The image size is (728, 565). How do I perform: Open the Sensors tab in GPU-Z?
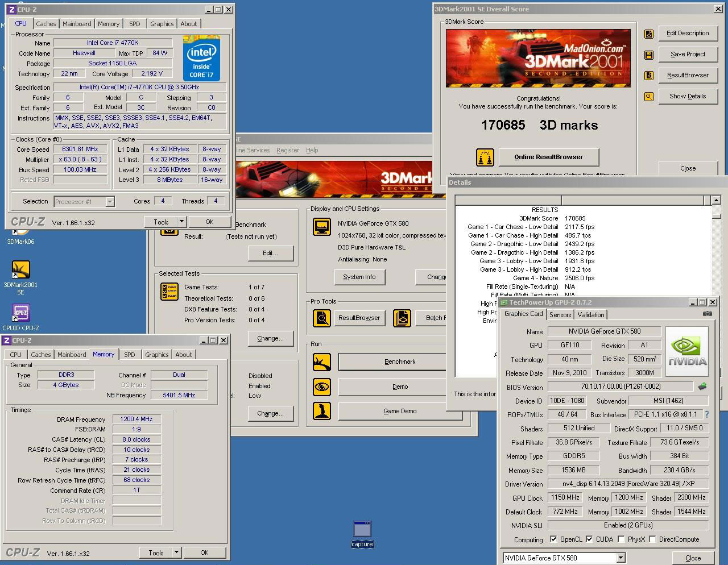(560, 315)
